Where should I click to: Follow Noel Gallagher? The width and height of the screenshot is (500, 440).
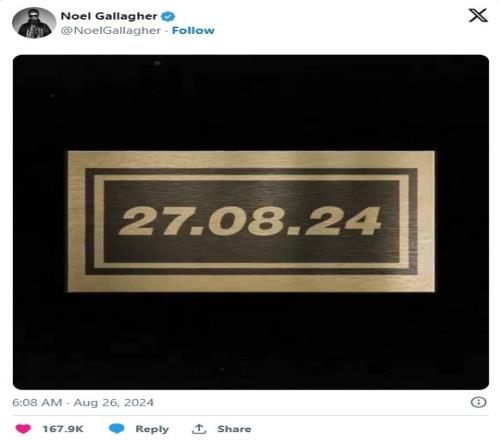(x=193, y=30)
